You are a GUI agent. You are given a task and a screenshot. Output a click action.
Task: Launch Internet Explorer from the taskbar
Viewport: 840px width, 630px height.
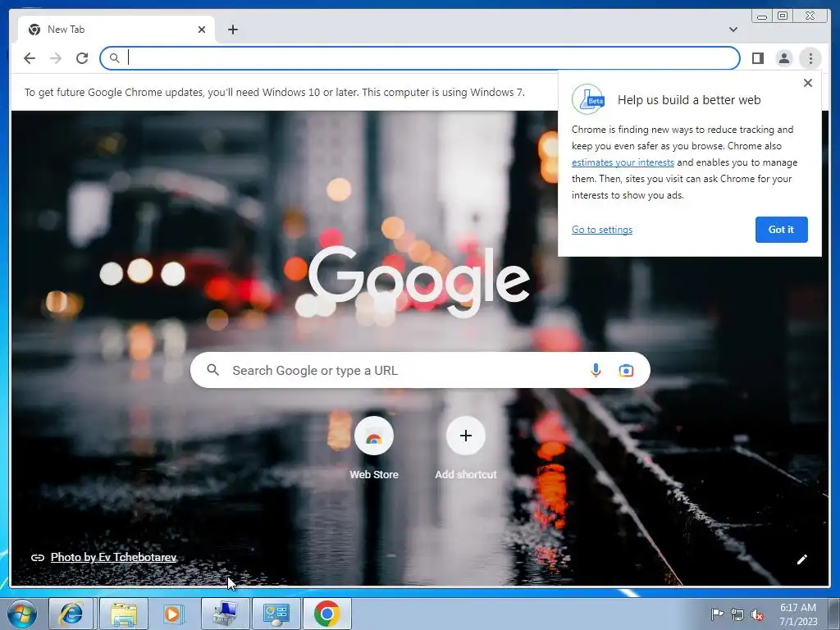pos(71,614)
